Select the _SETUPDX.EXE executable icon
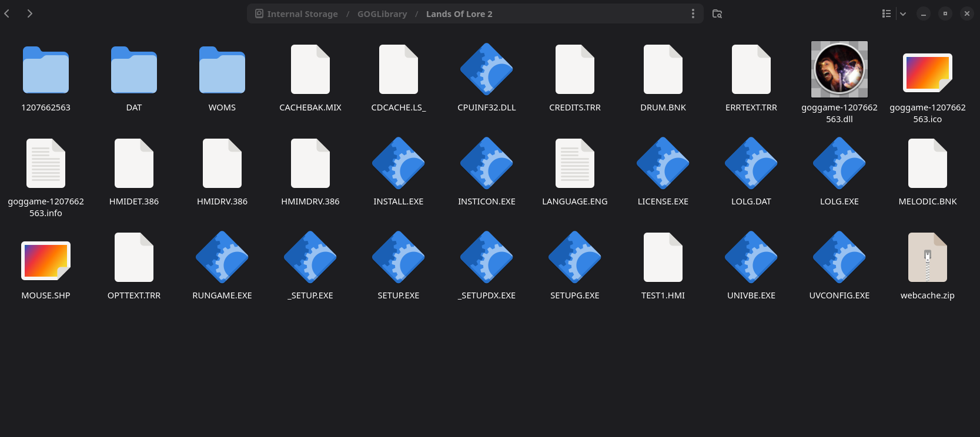This screenshot has height=437, width=980. pos(487,257)
